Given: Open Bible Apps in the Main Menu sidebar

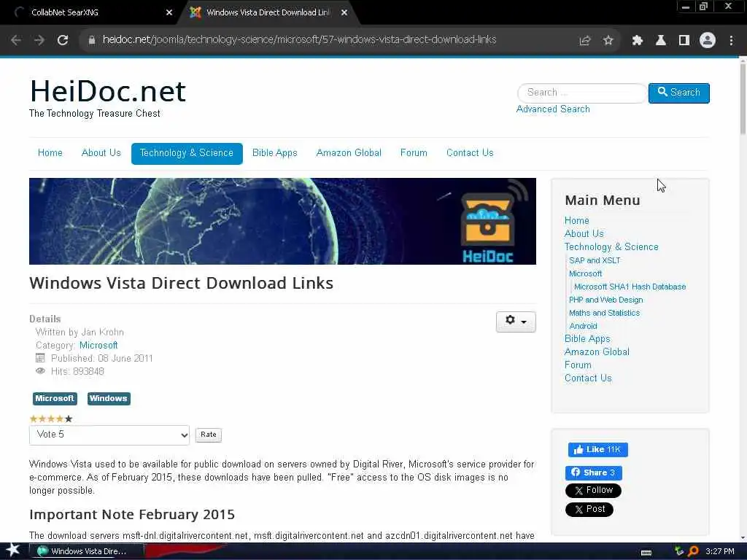Looking at the screenshot, I should [587, 339].
